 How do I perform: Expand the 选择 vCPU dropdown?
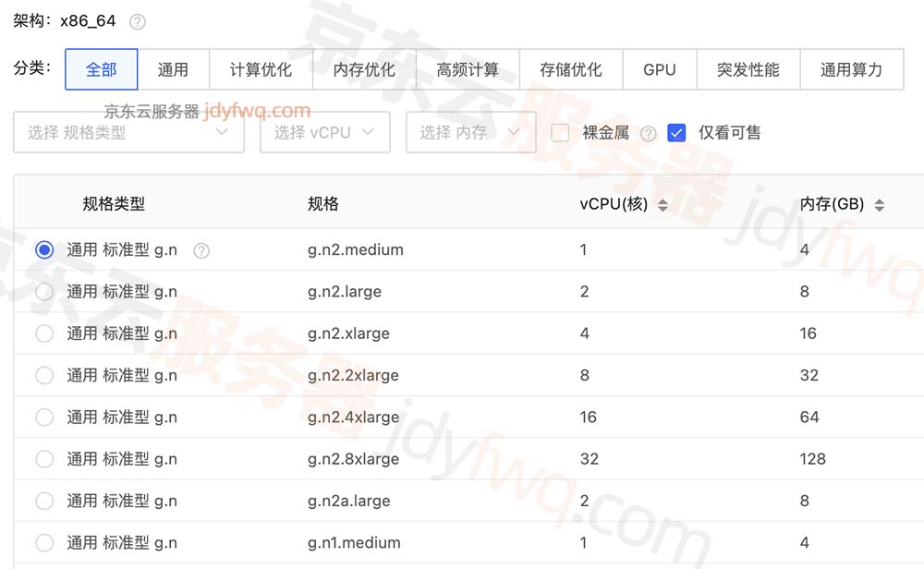click(324, 132)
